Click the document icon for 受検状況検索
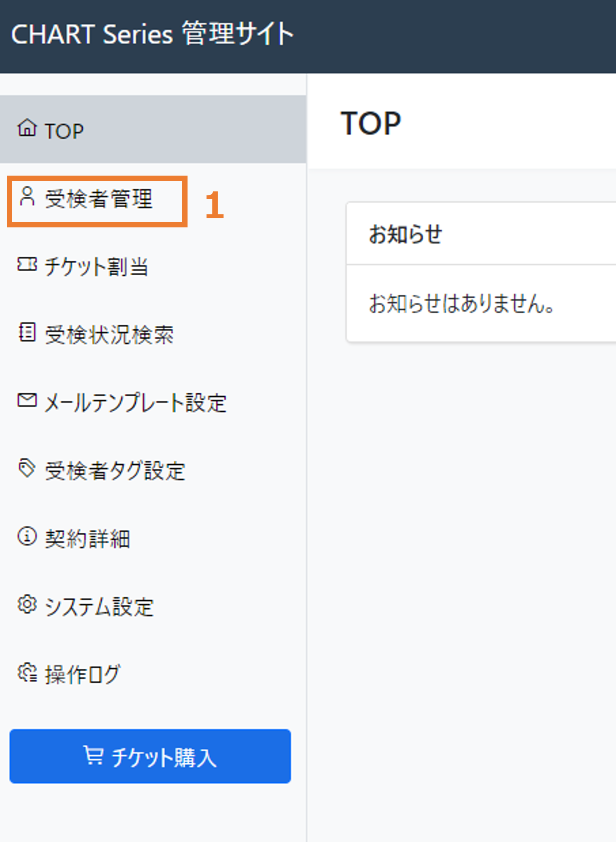 click(27, 332)
